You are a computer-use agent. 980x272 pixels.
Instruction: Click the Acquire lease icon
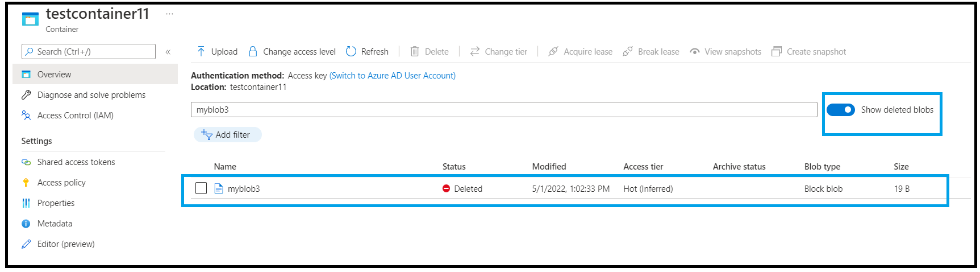pyautogui.click(x=553, y=51)
